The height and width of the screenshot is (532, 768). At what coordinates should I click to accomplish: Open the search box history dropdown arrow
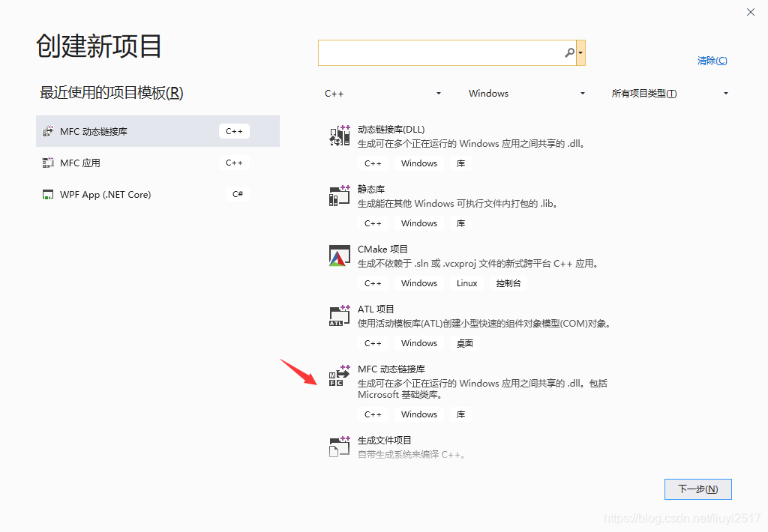[x=580, y=52]
